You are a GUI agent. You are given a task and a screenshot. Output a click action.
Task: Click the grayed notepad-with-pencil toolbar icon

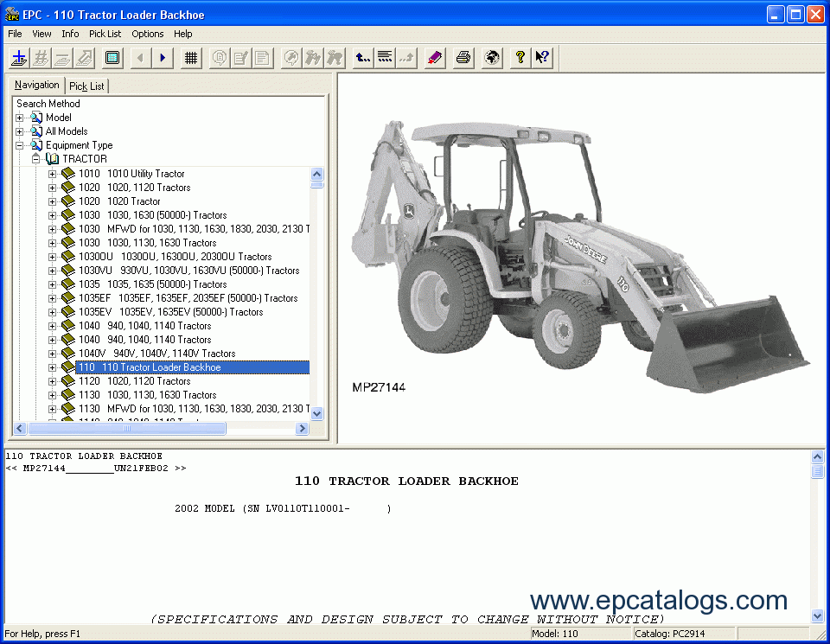[x=241, y=58]
